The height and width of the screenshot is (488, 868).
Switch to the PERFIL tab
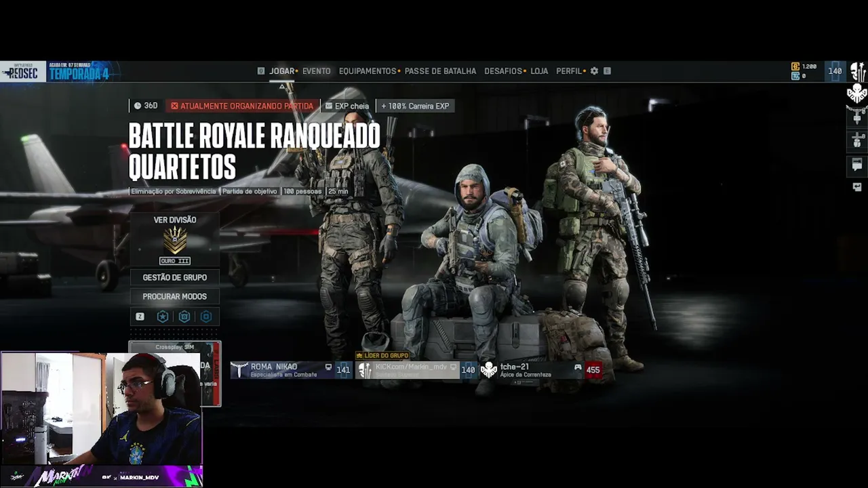tap(569, 71)
